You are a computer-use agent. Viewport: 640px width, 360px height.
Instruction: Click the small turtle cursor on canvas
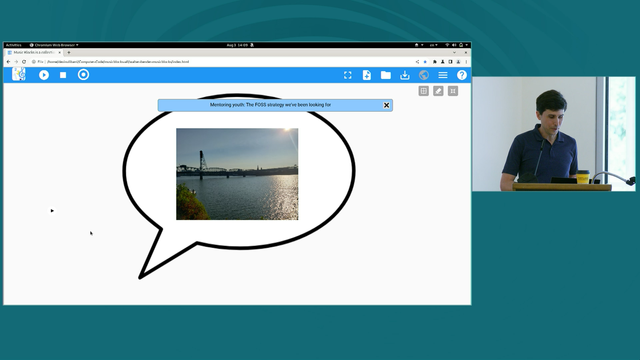[52, 211]
